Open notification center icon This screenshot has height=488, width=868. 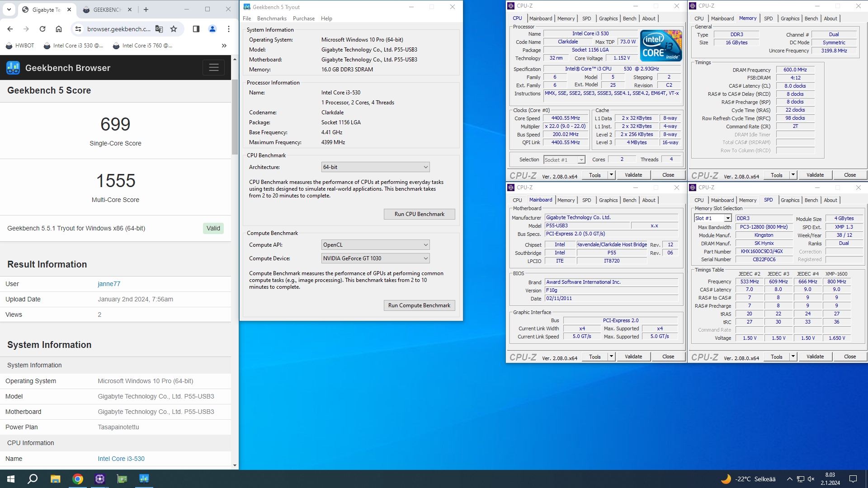(853, 479)
